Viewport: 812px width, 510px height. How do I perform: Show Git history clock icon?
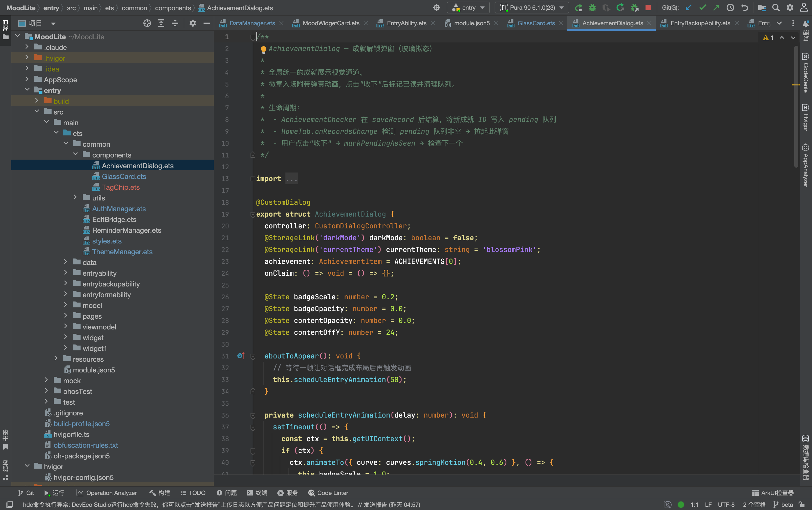[730, 8]
